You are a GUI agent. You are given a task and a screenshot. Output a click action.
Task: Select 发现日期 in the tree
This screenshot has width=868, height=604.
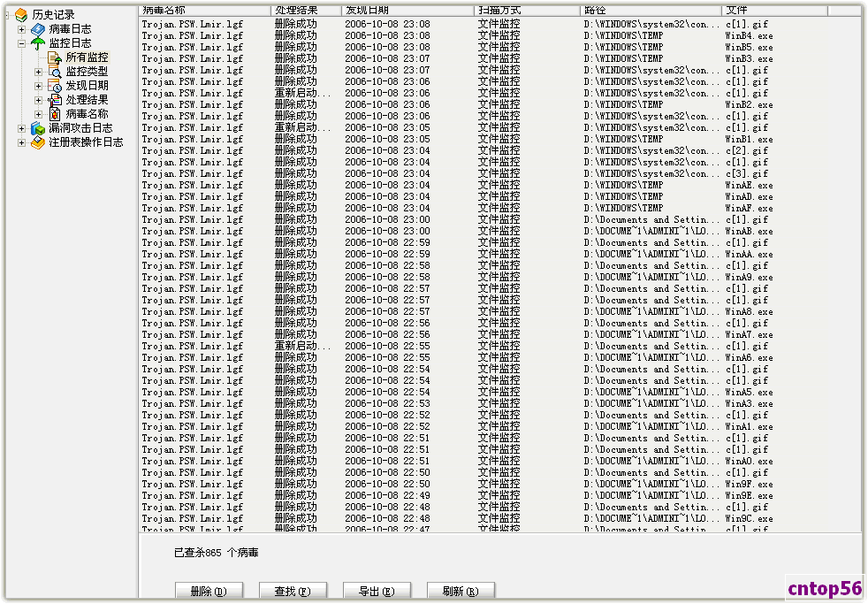87,86
